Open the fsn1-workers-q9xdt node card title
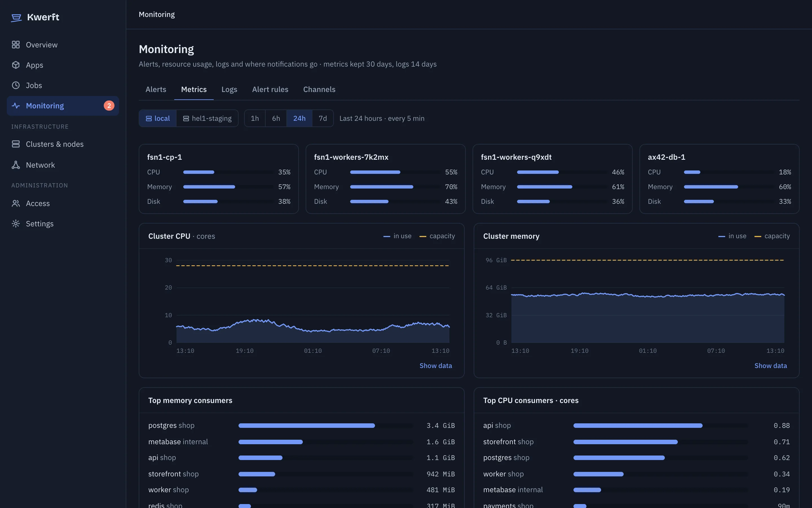812x508 pixels. click(x=516, y=157)
